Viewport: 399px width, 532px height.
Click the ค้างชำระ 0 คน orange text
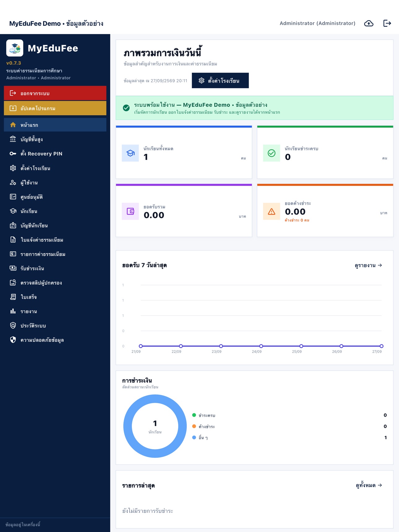[x=297, y=220]
